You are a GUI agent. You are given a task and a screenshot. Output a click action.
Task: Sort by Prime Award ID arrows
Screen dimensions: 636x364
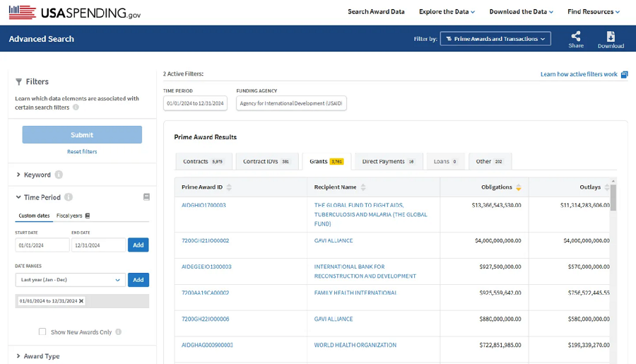[229, 187]
